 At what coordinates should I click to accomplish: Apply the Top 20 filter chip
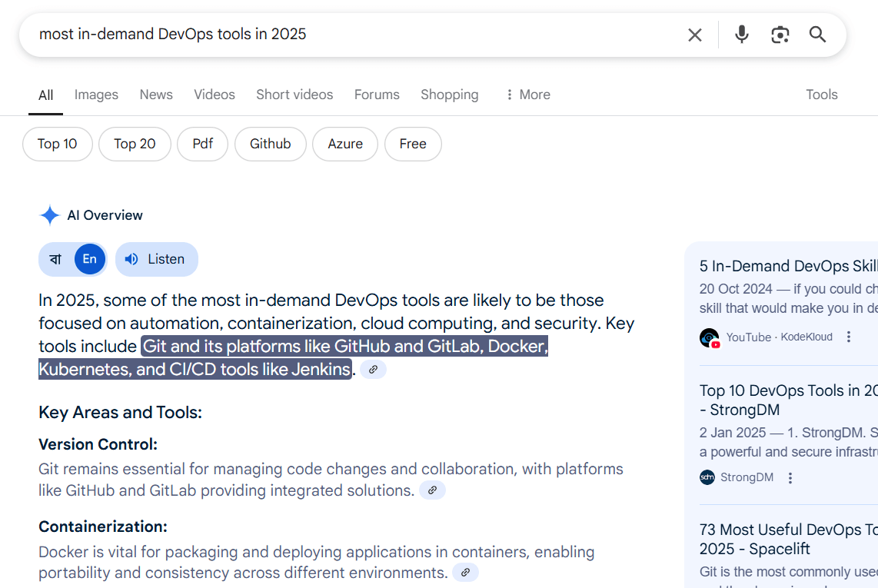[135, 144]
